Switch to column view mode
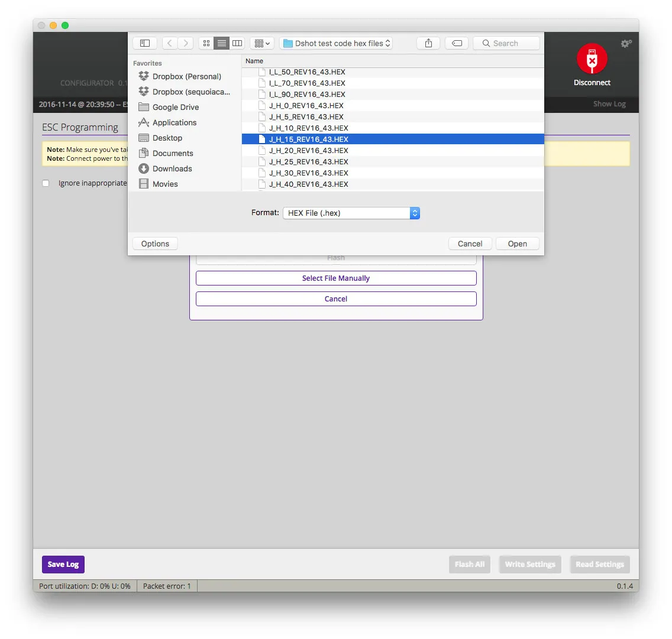 coord(237,43)
